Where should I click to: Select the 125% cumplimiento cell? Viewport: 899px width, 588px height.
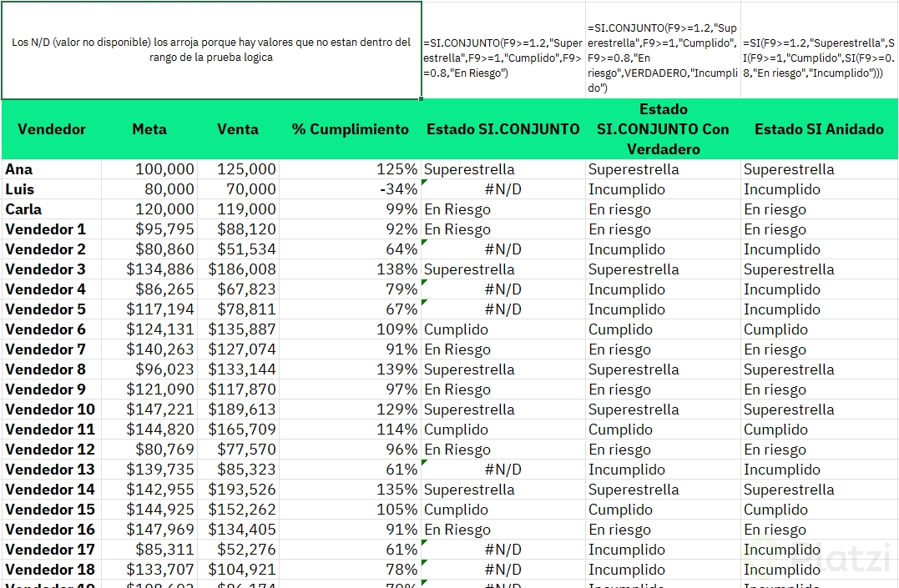351,169
